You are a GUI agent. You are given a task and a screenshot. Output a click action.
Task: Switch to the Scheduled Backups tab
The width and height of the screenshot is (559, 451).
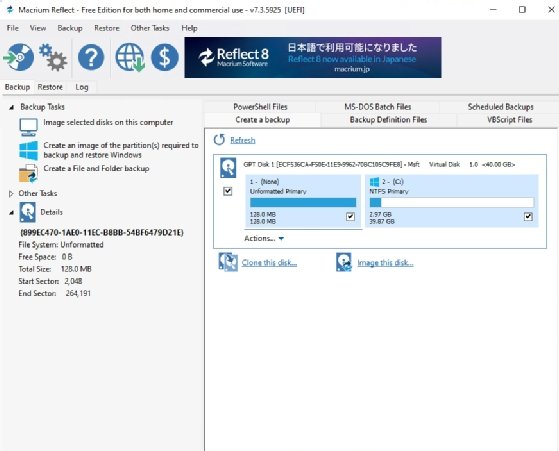pos(500,107)
